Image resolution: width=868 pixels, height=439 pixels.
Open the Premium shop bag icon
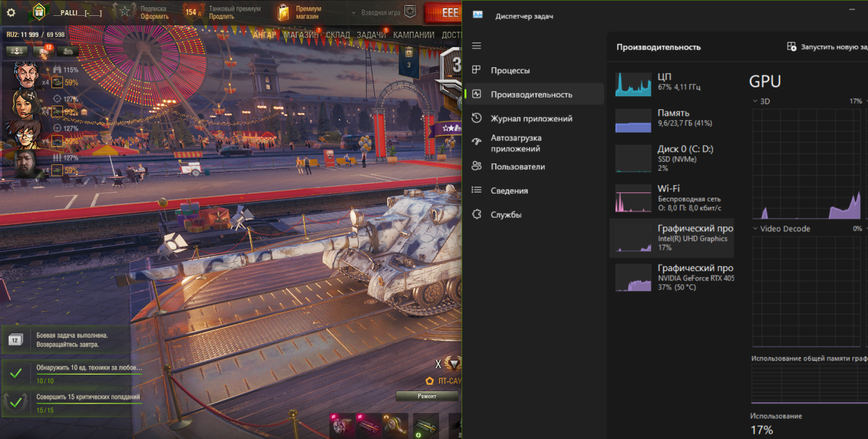(284, 12)
